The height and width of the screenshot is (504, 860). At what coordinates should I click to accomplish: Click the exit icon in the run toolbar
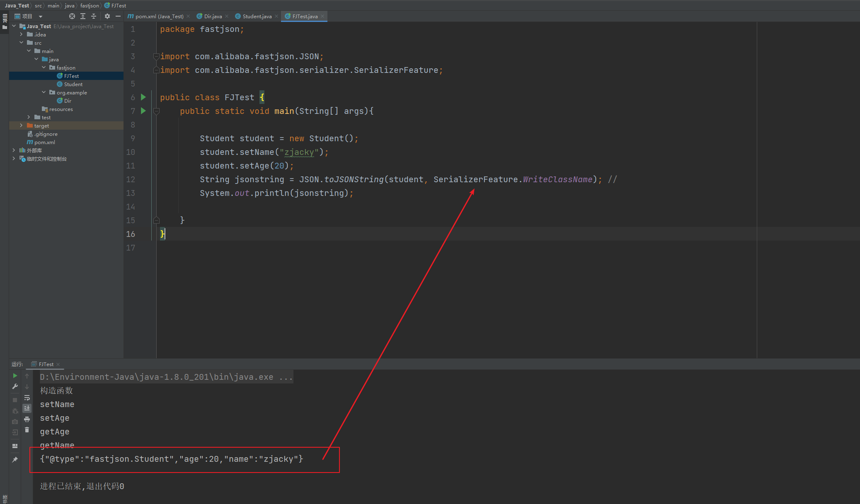pos(15,432)
